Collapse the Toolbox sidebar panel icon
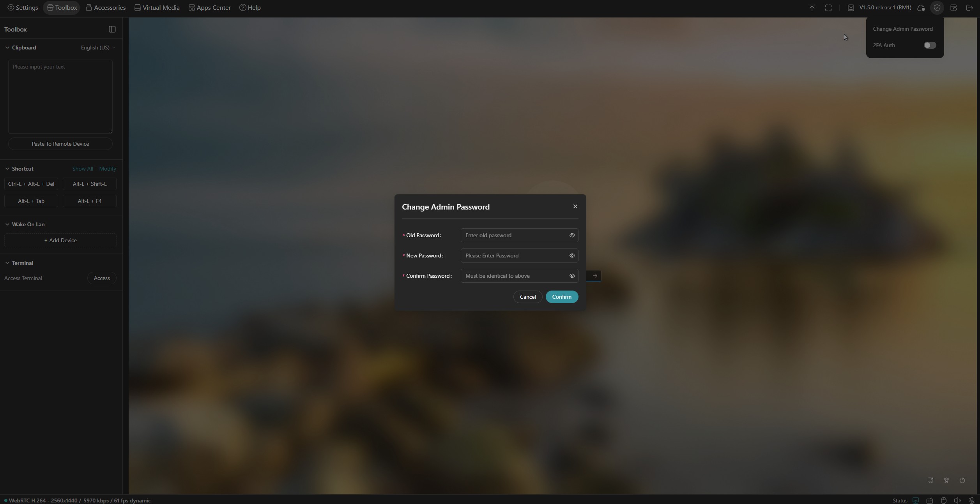This screenshot has width=980, height=504. pyautogui.click(x=112, y=29)
